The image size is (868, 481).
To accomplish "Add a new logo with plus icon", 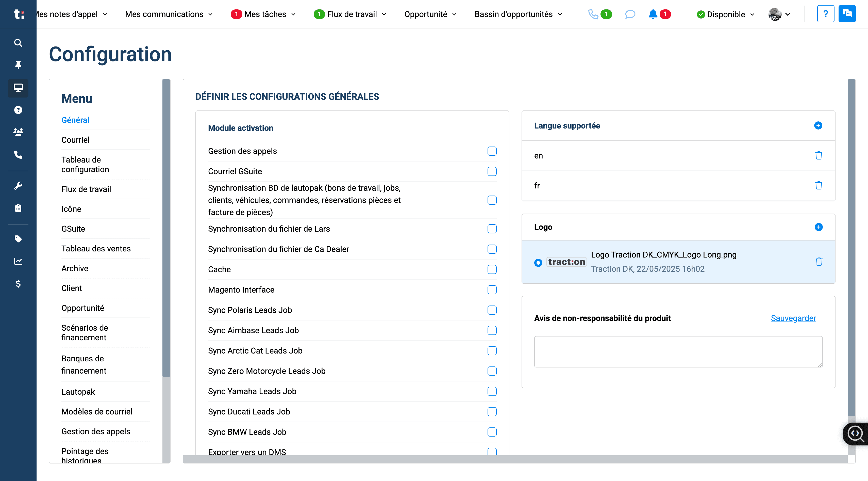I will (819, 227).
